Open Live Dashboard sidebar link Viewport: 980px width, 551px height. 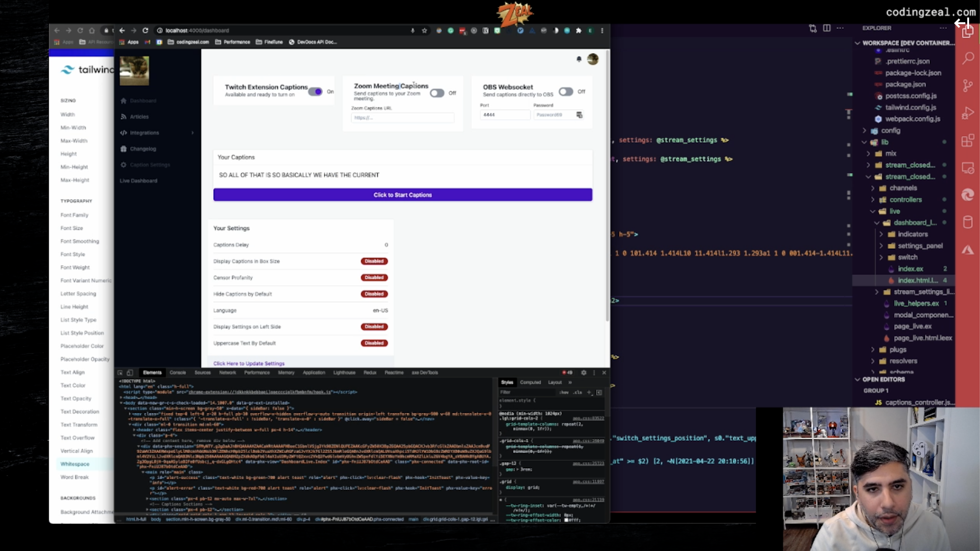coord(139,181)
